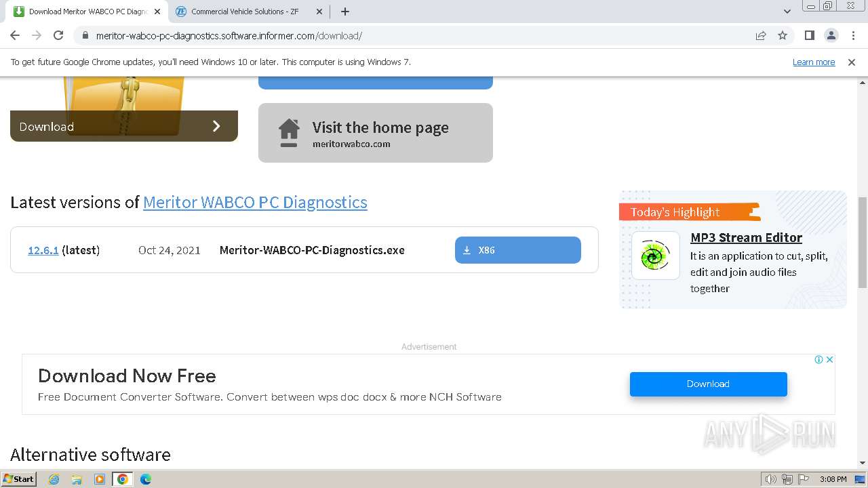Click the house icon on the home page button
This screenshot has width=868, height=488.
tap(289, 132)
